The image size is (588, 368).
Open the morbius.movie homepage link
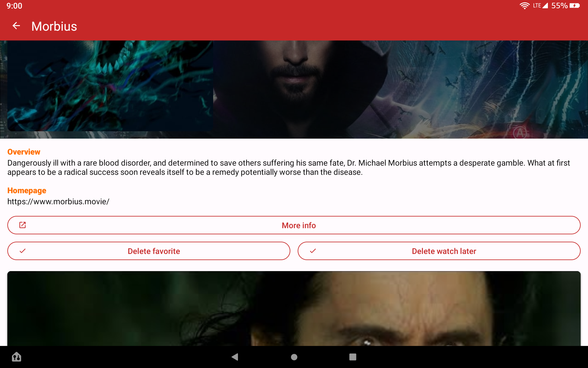(58, 201)
